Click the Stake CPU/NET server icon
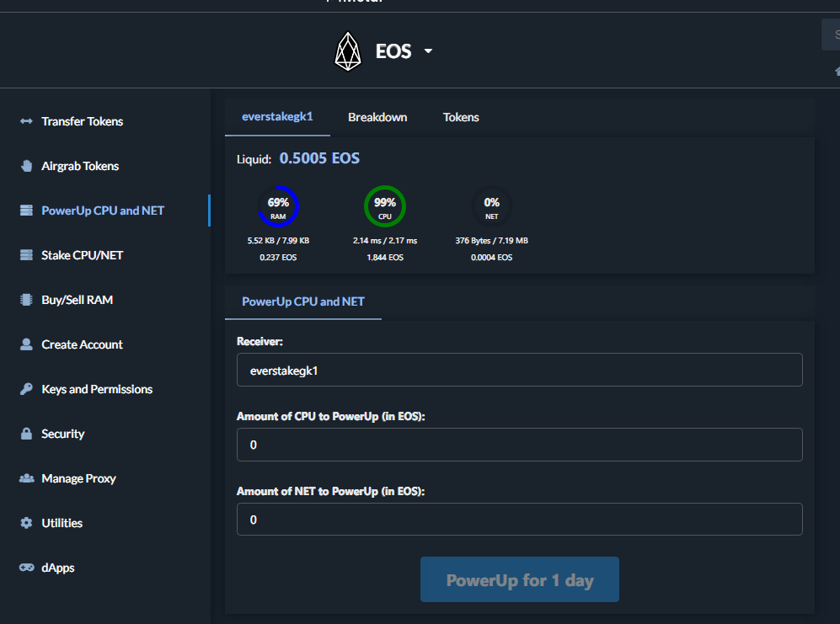This screenshot has width=840, height=624. click(x=26, y=255)
